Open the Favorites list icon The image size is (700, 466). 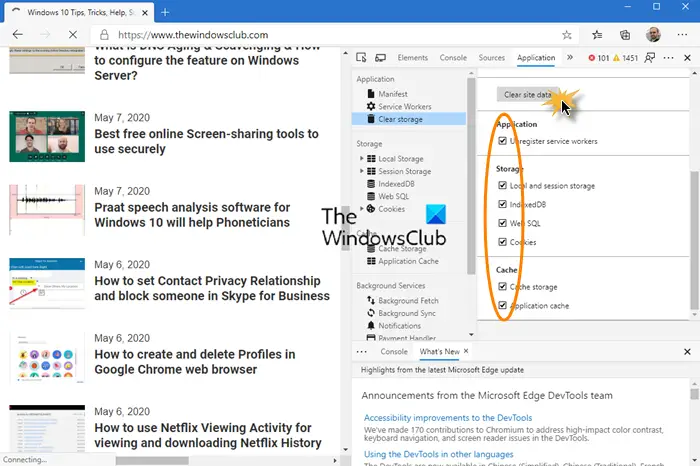597,35
